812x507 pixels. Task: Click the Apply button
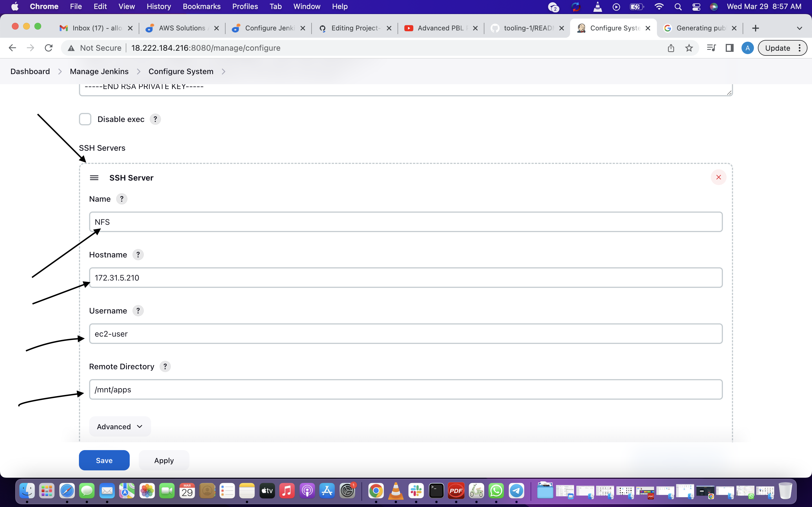(164, 461)
